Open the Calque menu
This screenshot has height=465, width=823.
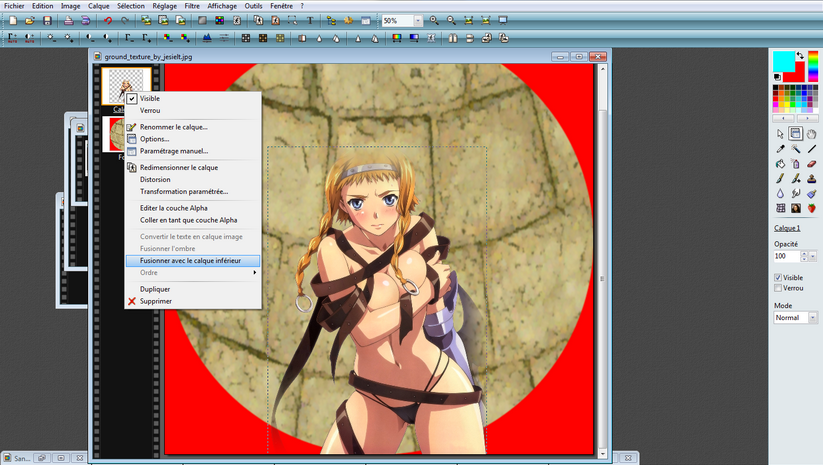(x=99, y=6)
